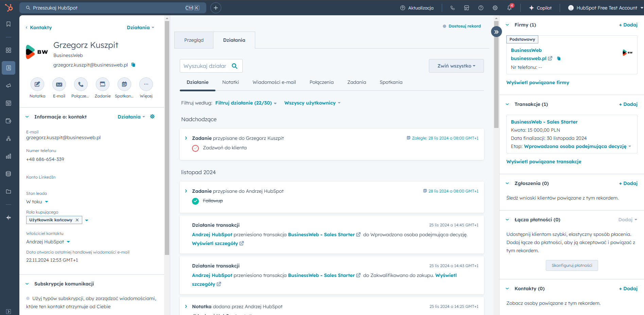Click the plus create button in top bar
This screenshot has height=315, width=644.
click(216, 8)
